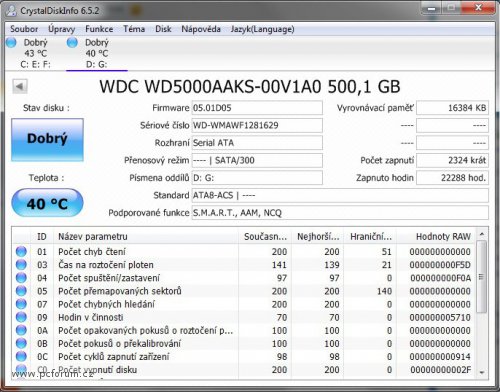The width and height of the screenshot is (500, 392).
Task: Open the Nápověda menu
Action: pos(201,29)
